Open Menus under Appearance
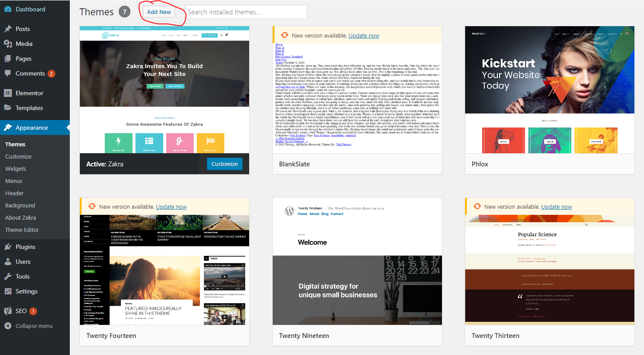Screen dimensions: 644x355 pos(14,181)
